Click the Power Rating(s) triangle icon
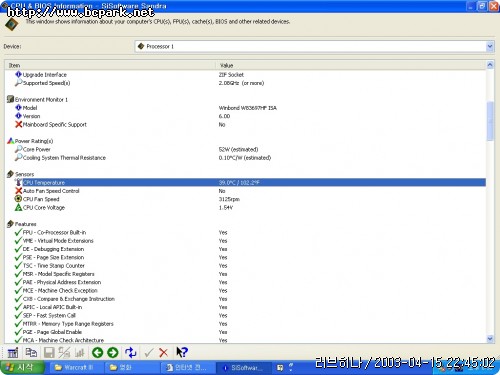Image resolution: width=500 pixels, height=375 pixels. pyautogui.click(x=11, y=141)
